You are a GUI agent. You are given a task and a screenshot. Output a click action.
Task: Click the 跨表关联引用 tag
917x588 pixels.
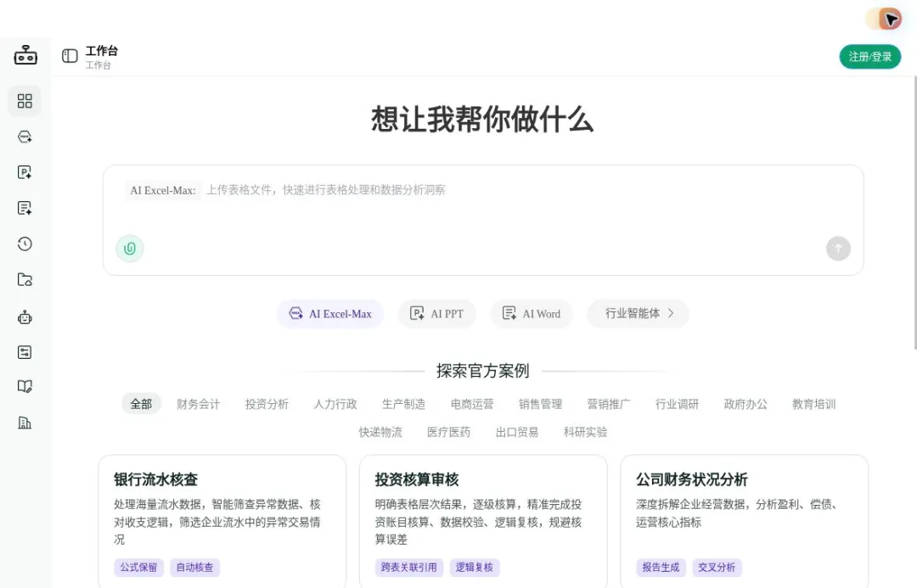tap(408, 567)
